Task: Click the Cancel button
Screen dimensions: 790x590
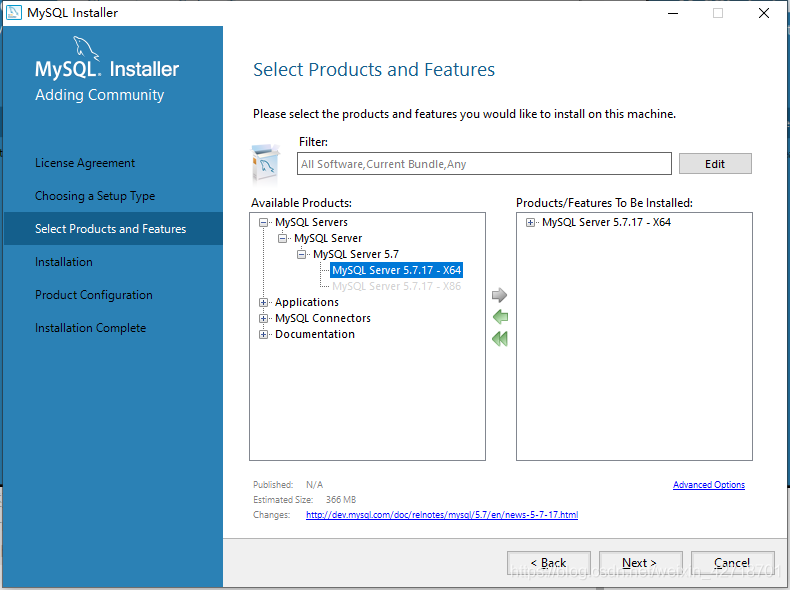Action: pyautogui.click(x=733, y=563)
